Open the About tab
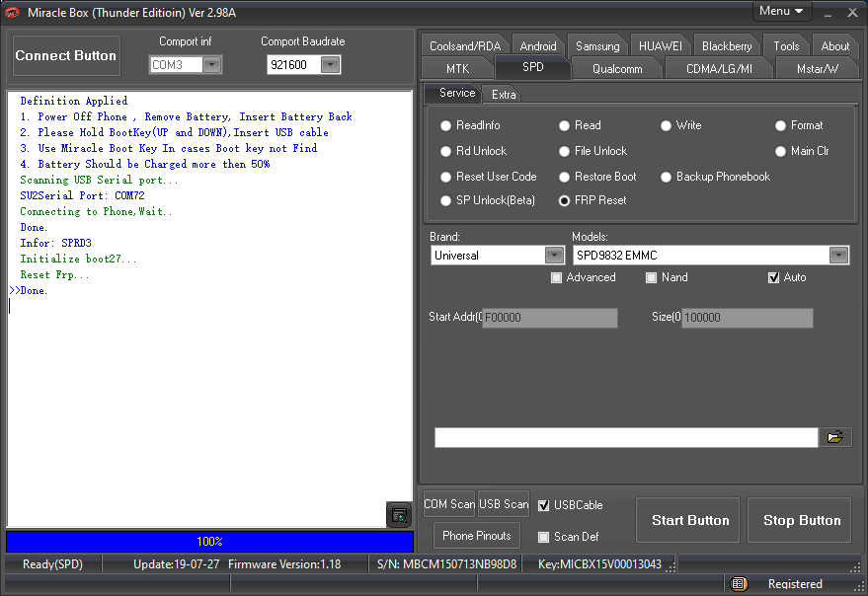The image size is (868, 596). [x=834, y=46]
